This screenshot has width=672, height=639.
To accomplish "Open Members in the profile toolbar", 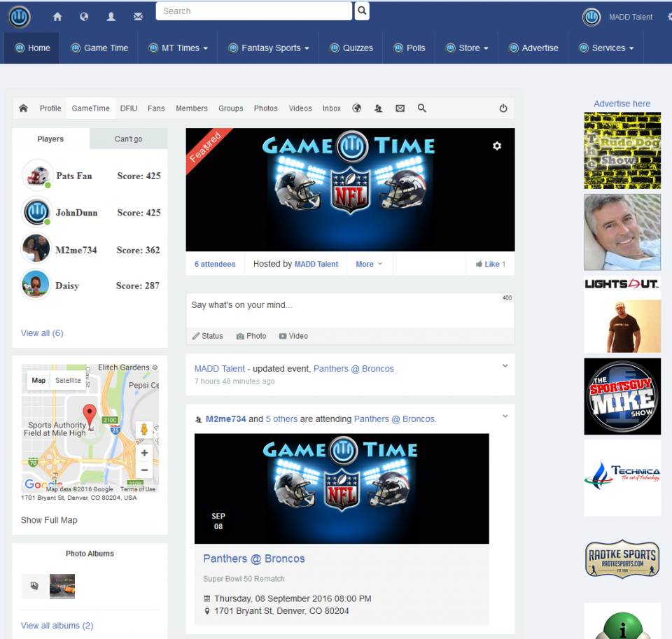I will 192,108.
